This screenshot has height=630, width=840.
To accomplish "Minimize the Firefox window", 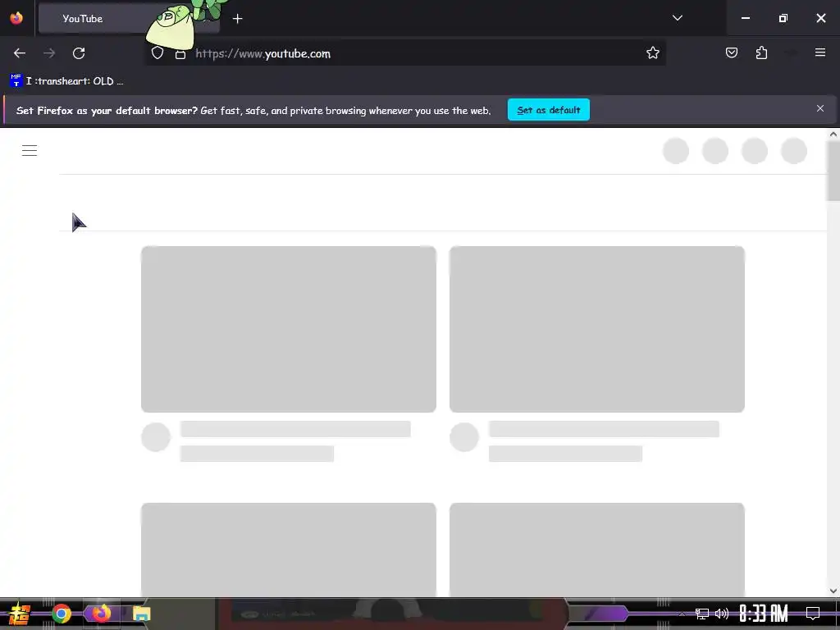I will [745, 18].
